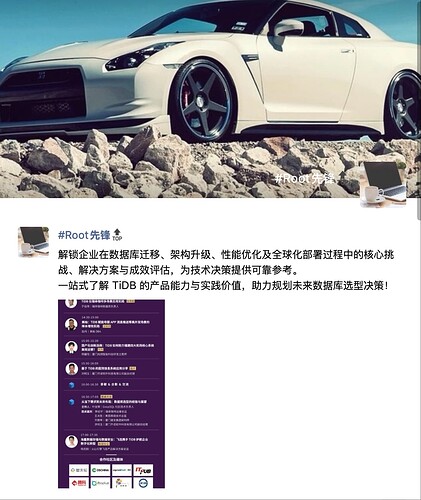Open the #Root 先锋 username link in the post
421x500 pixels.
[x=84, y=235]
